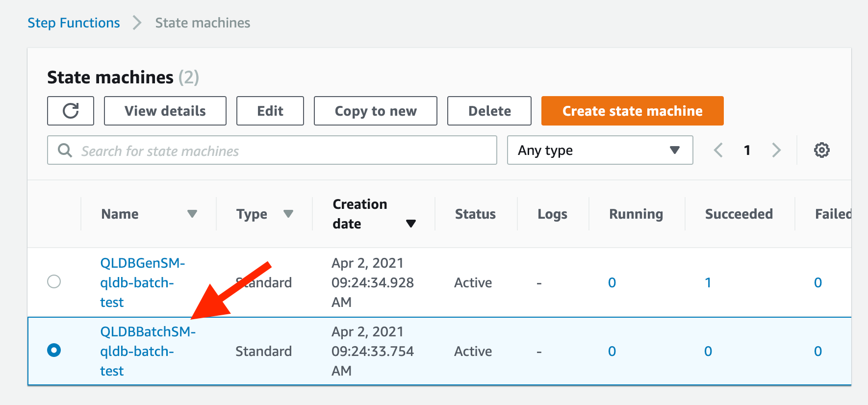Click page number 1
The image size is (868, 405).
[747, 150]
